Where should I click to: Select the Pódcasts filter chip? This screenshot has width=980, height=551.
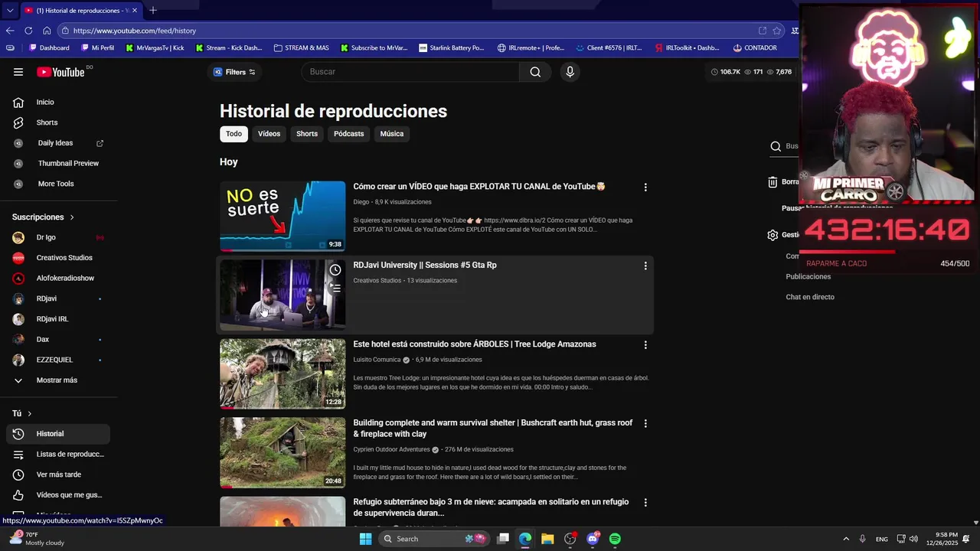(x=348, y=134)
